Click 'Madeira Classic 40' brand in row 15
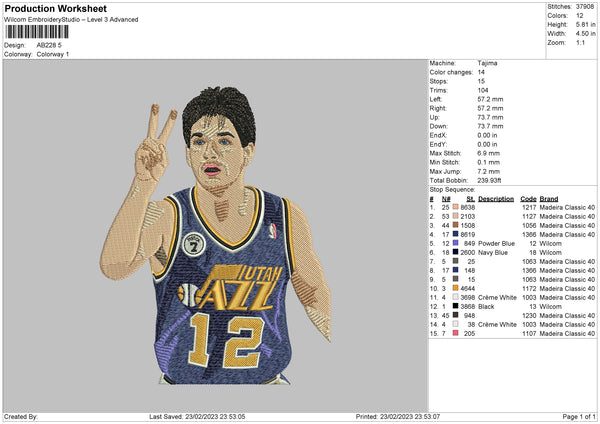 [567, 334]
